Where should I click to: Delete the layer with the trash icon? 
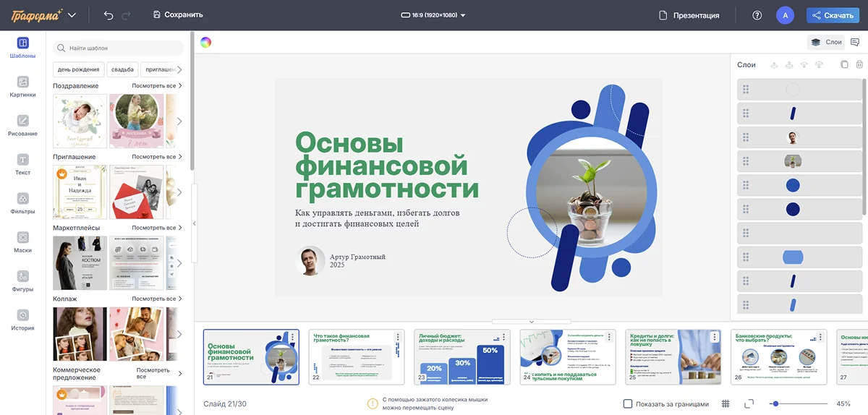pyautogui.click(x=859, y=64)
